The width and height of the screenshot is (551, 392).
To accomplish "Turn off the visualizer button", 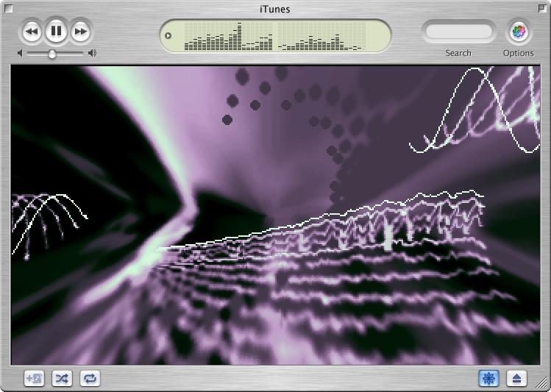I will [488, 378].
